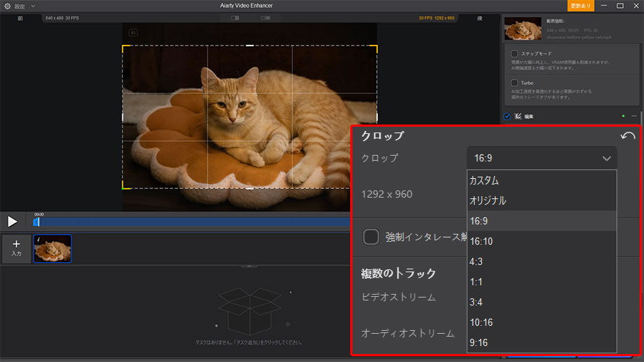The width and height of the screenshot is (644, 362).
Task: Collapse the 編集 section with minus icon
Action: (634, 116)
